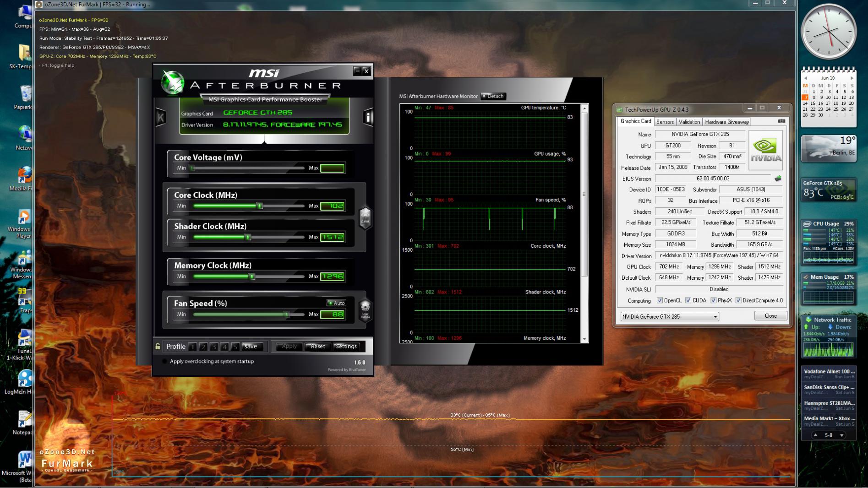Click the Core Clock slider handle
The width and height of the screenshot is (868, 488).
pyautogui.click(x=260, y=206)
